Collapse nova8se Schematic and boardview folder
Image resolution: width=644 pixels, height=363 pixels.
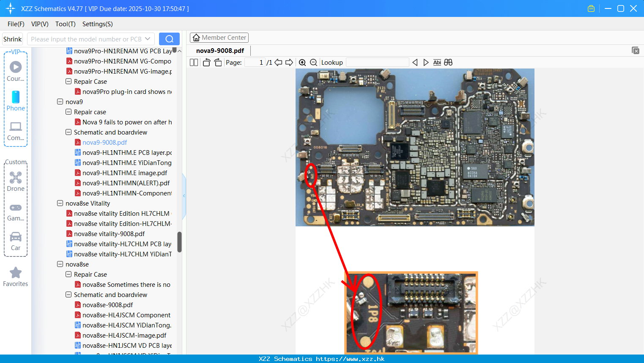[69, 294]
